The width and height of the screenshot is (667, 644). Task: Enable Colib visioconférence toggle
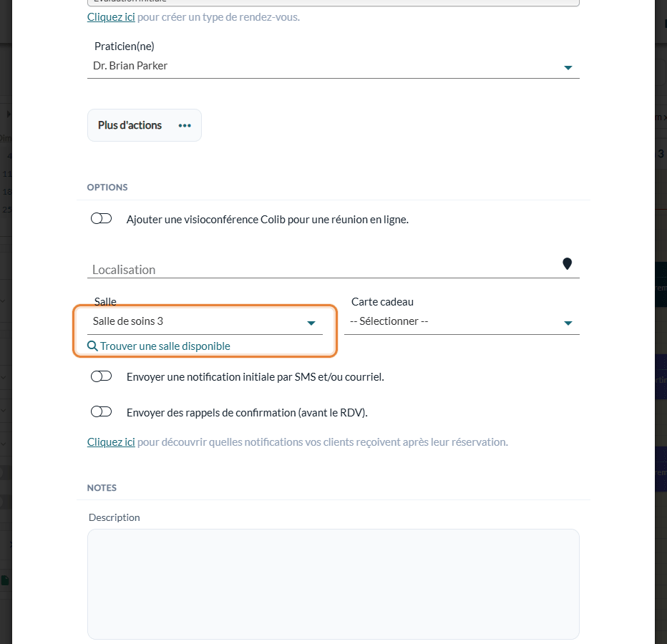101,219
